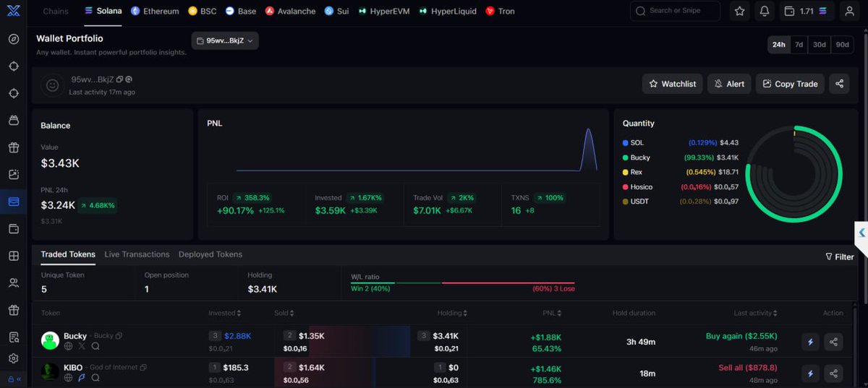Open Bucky's X (Twitter) link icon
This screenshot has height=388, width=868.
(x=82, y=347)
